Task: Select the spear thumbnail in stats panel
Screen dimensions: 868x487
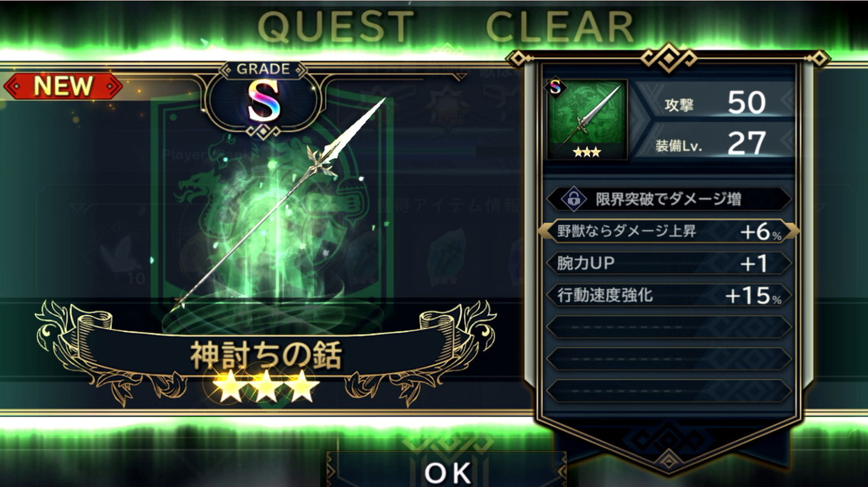Action: coord(587,120)
